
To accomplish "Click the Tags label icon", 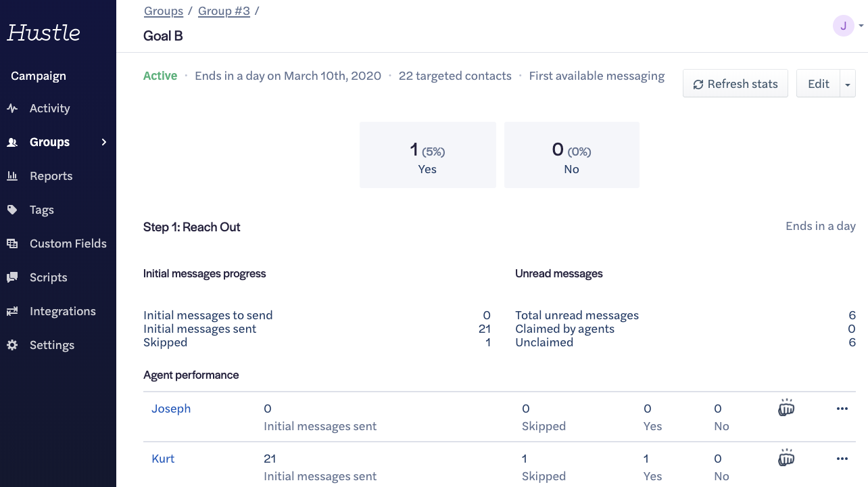I will [x=12, y=210].
